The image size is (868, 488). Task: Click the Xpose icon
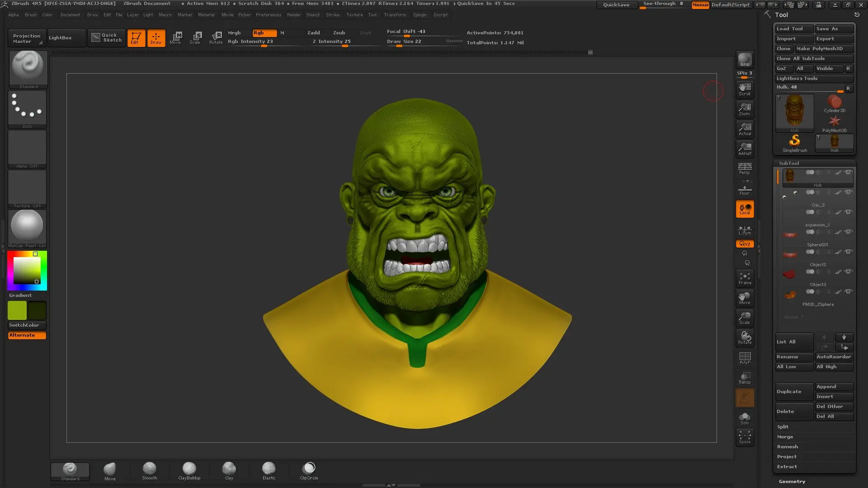click(x=745, y=437)
